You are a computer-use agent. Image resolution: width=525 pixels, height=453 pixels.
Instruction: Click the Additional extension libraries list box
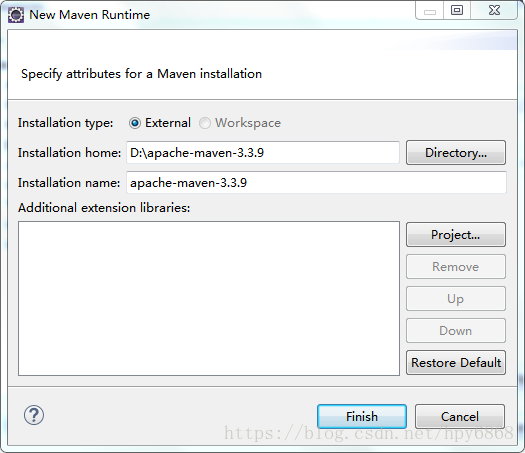click(209, 298)
